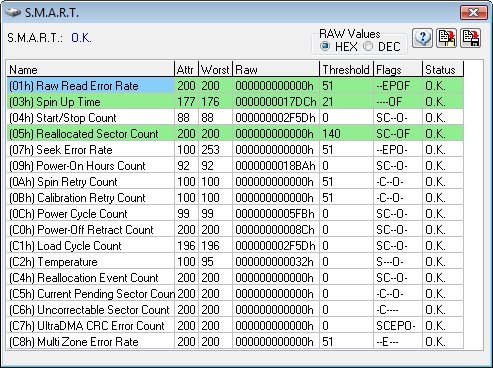The width and height of the screenshot is (493, 368).
Task: Select the DEC raw values option
Action: 382,46
